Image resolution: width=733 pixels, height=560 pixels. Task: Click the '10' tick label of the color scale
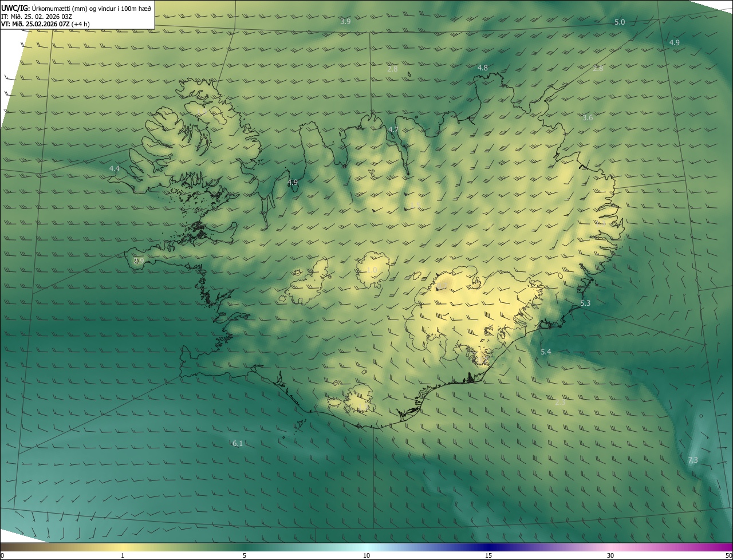click(x=366, y=555)
